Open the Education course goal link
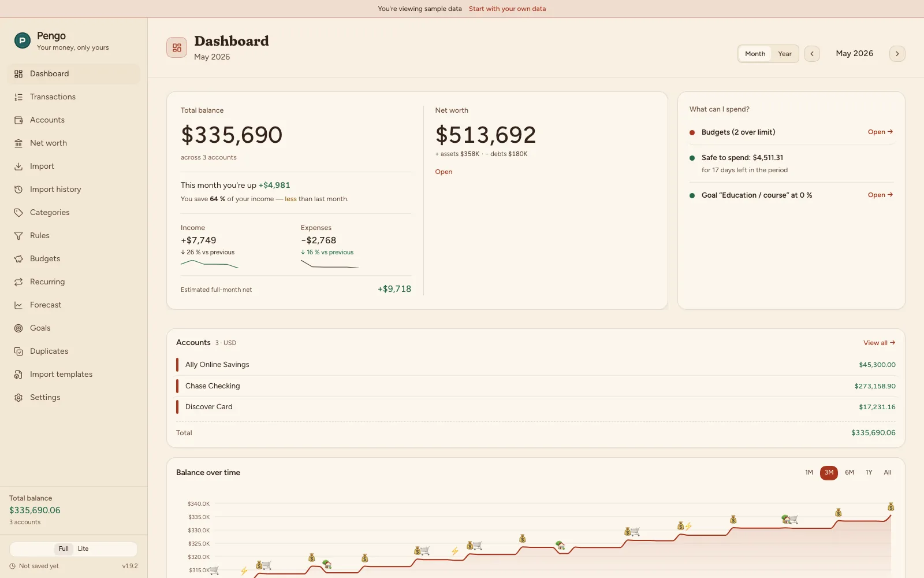 pyautogui.click(x=880, y=195)
